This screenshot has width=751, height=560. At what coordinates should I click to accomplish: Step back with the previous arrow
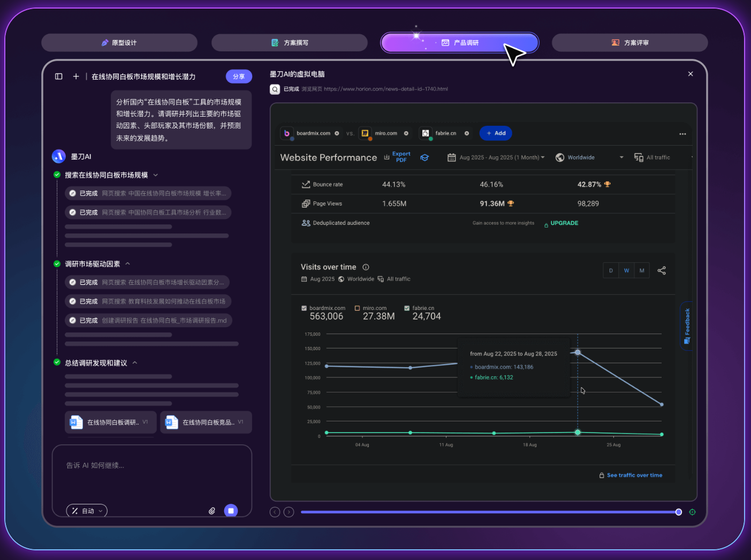click(x=275, y=512)
